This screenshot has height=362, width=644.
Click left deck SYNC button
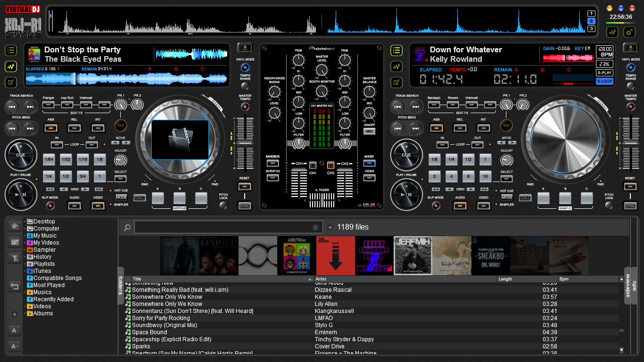click(x=245, y=206)
